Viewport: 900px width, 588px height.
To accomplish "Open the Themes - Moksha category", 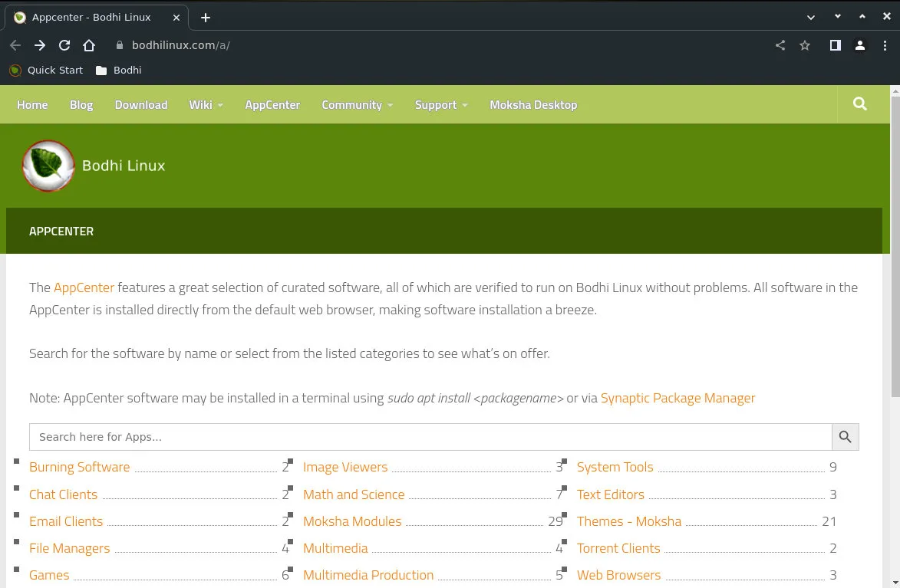I will pos(629,521).
